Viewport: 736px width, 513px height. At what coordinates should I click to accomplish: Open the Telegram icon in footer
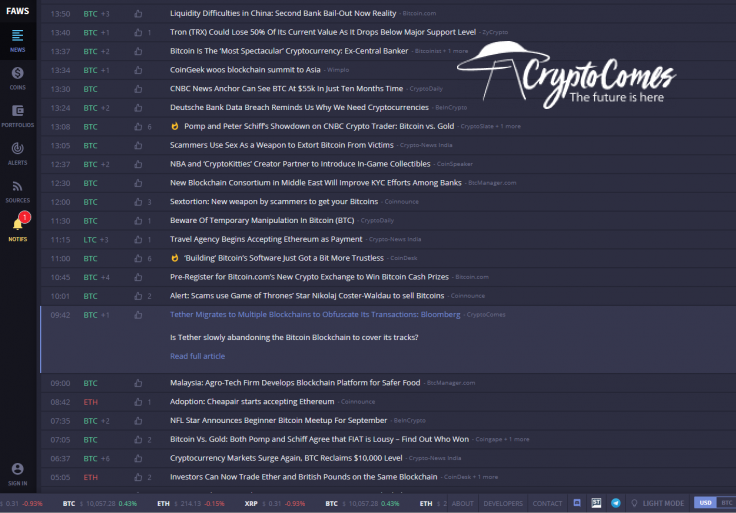point(616,503)
